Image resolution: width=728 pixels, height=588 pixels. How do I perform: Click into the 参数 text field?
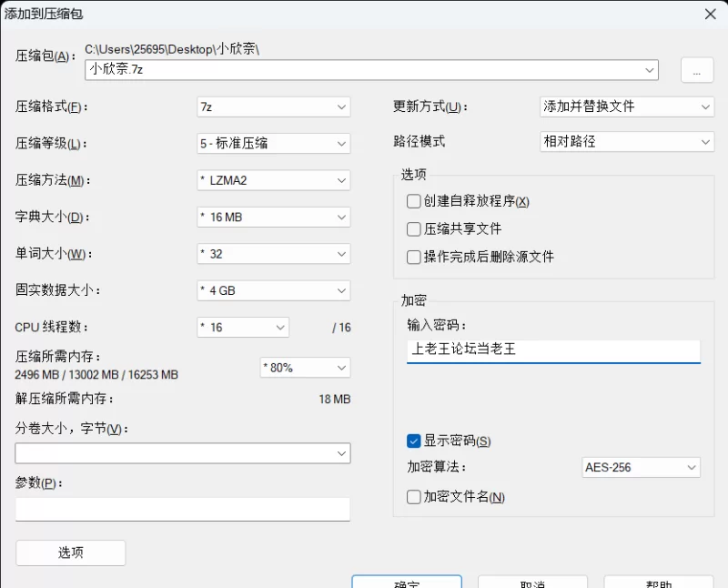[182, 509]
